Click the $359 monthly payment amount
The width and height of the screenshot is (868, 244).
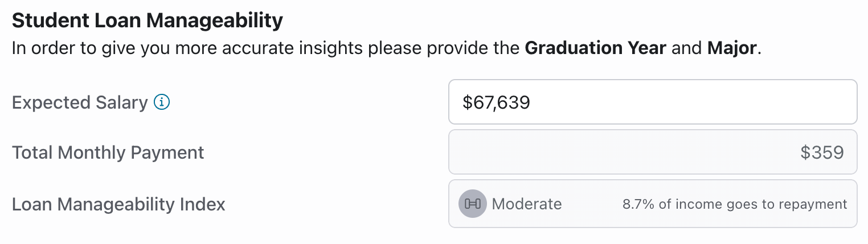(822, 152)
